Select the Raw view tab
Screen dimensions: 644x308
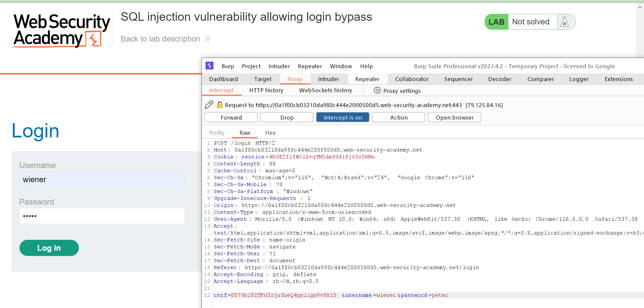[x=245, y=133]
